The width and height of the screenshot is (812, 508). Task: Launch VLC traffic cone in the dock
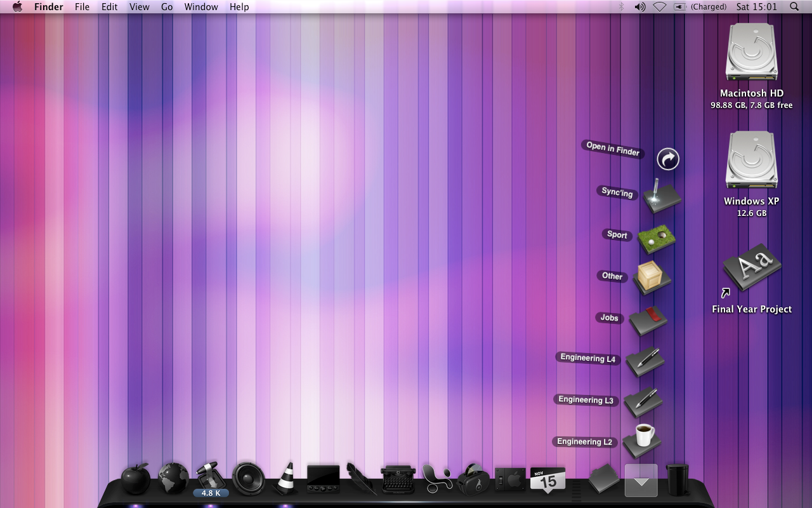click(286, 479)
